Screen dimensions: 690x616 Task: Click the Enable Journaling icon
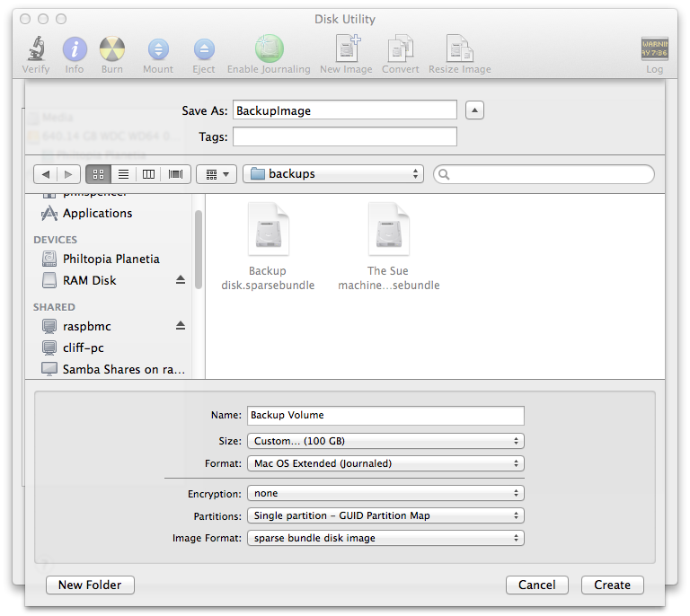pos(269,48)
